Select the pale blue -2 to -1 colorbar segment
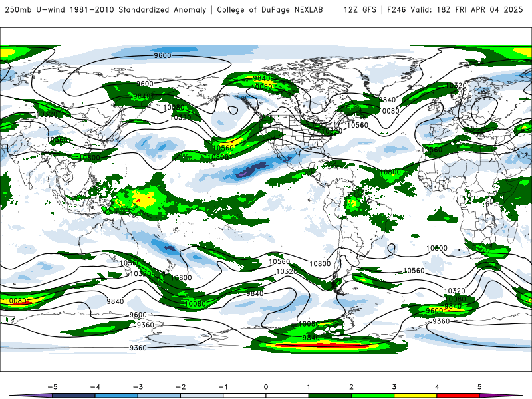This screenshot has width=532, height=399. (x=202, y=396)
